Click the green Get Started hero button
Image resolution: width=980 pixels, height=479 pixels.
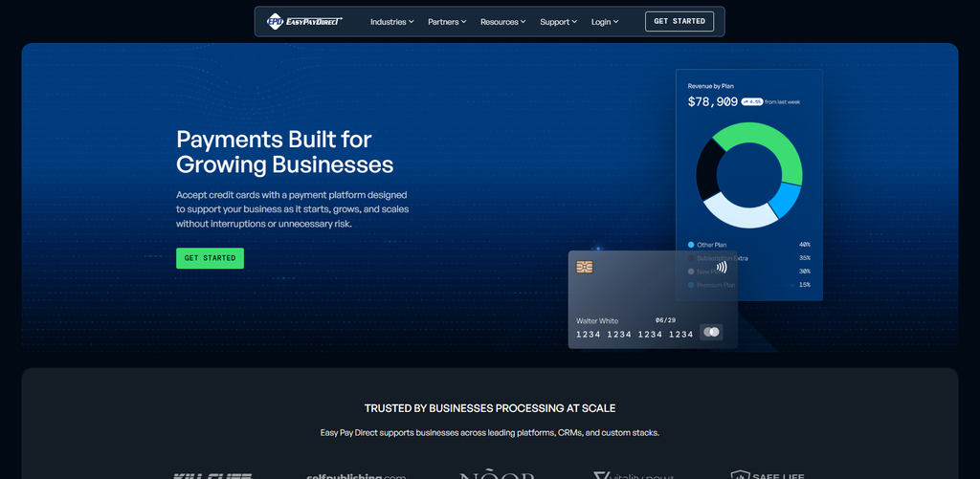click(x=210, y=258)
